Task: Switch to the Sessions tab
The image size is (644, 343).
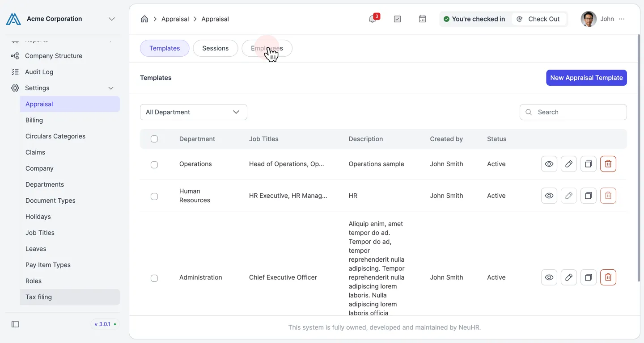Action: pos(216,48)
